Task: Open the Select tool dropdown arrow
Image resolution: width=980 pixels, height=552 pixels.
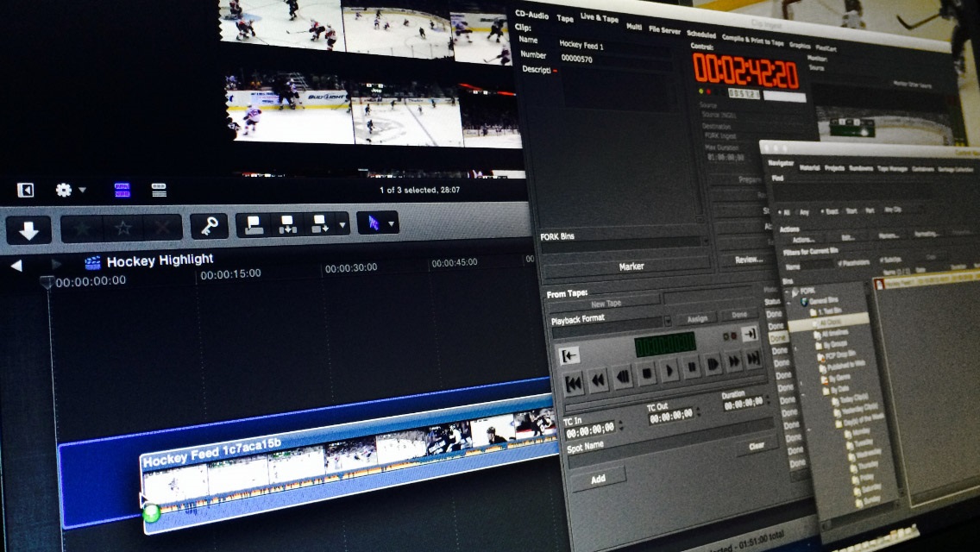Action: tap(392, 224)
